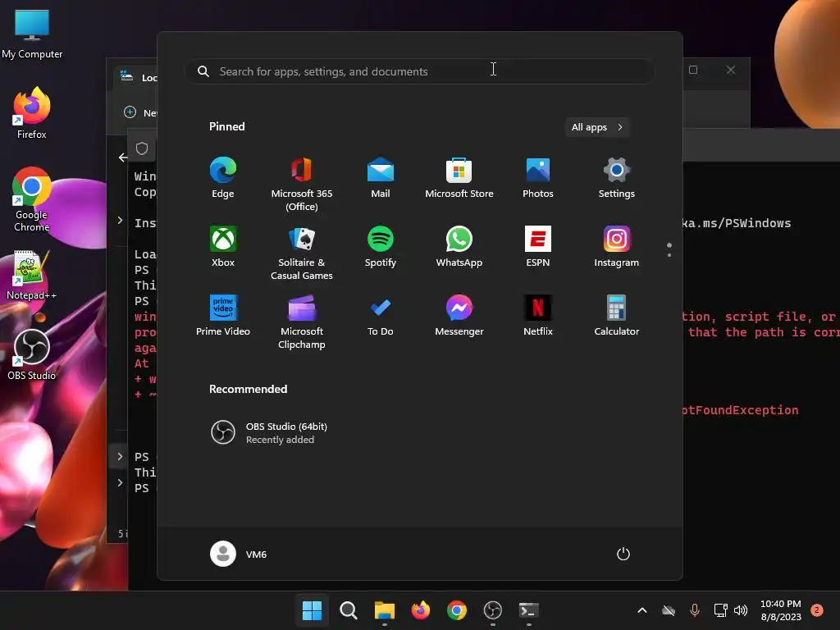Click the back arrow in background window
This screenshot has width=840, height=630.
click(123, 157)
